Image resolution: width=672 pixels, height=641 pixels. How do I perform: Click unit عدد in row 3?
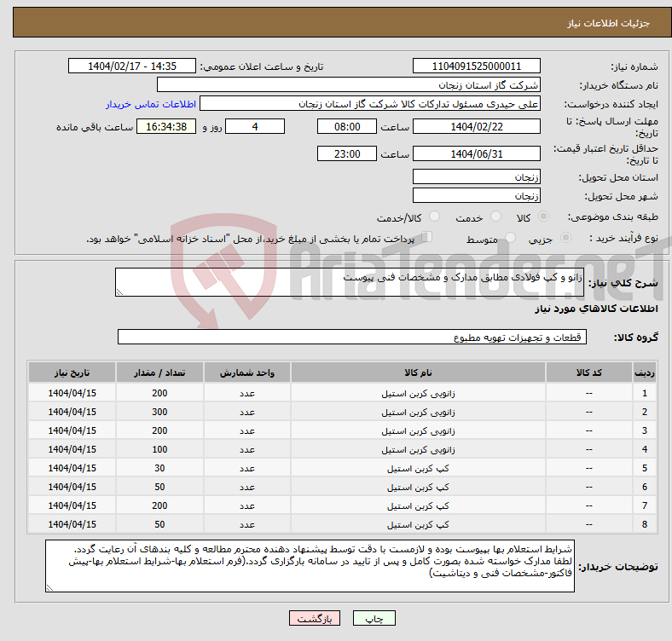(x=247, y=431)
